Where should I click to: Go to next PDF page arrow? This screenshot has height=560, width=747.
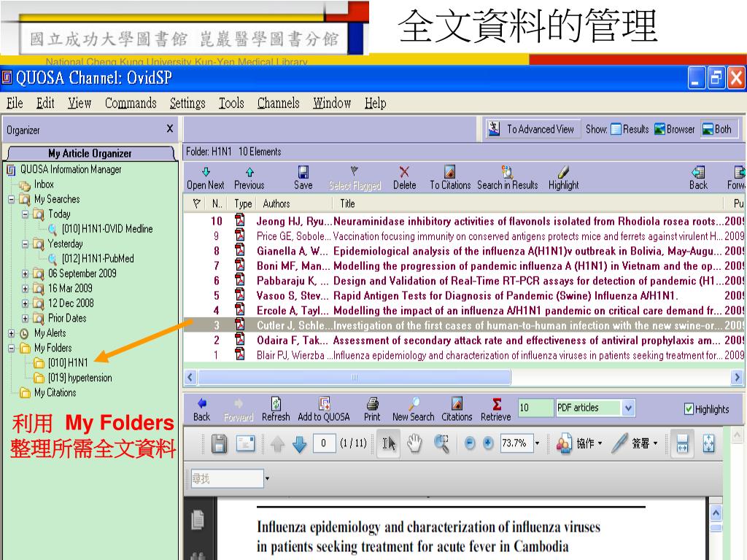299,444
